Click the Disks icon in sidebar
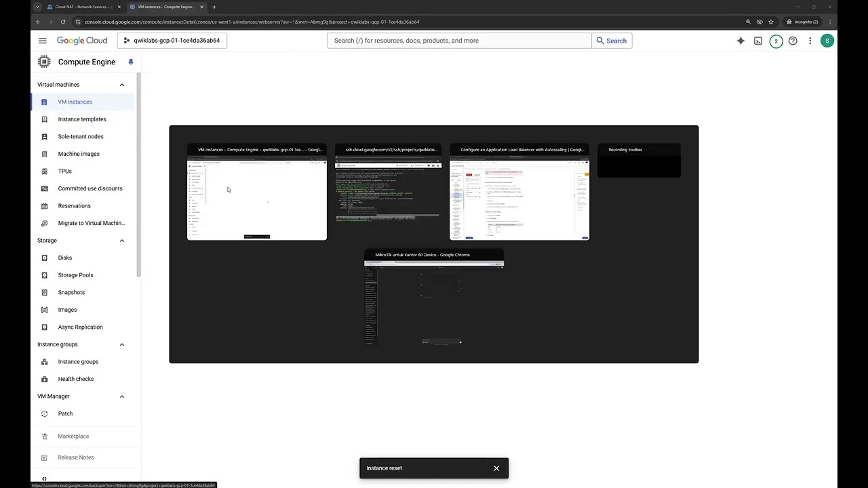This screenshot has height=488, width=868. coord(45,258)
